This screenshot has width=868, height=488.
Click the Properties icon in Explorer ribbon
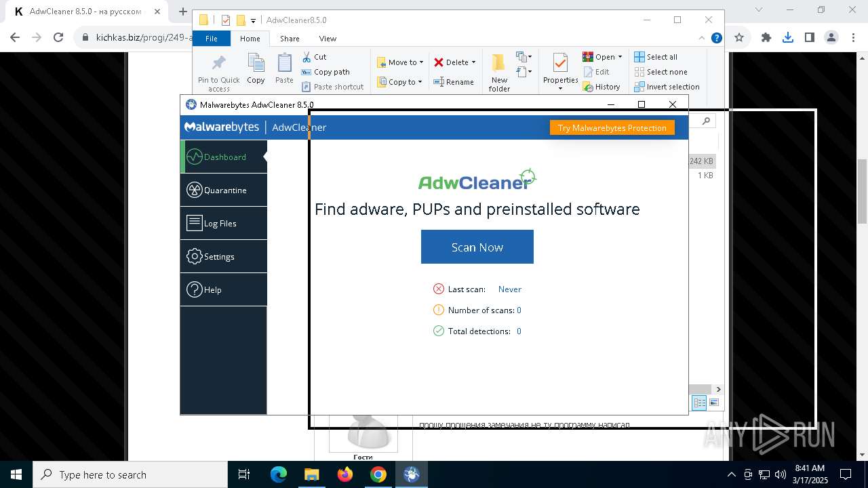click(x=560, y=64)
